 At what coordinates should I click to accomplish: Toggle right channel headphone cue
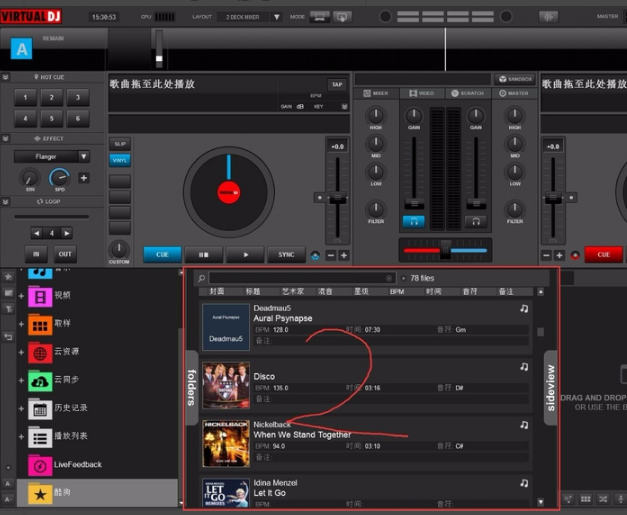tap(476, 222)
